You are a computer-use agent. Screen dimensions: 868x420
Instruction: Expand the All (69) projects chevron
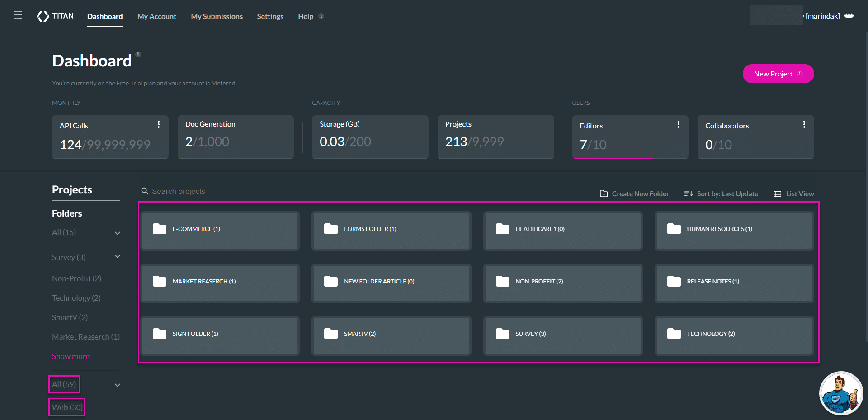click(118, 385)
